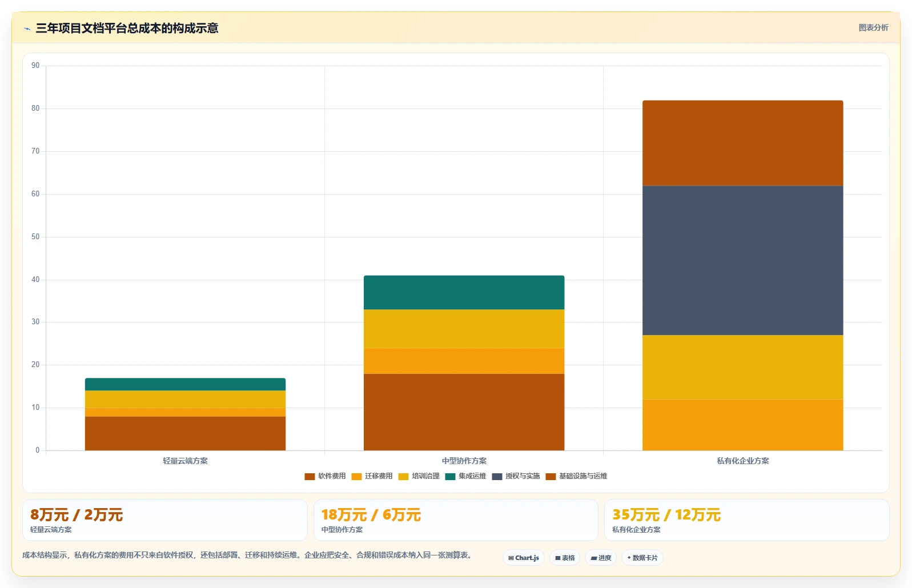Toggle the 迁移费用 legend series
Viewport: 912px width, 588px height.
click(372, 476)
